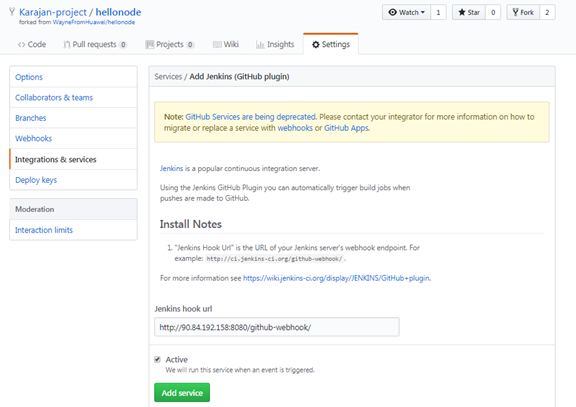Open the stargazers count 0
This screenshot has width=576, height=407.
click(493, 12)
